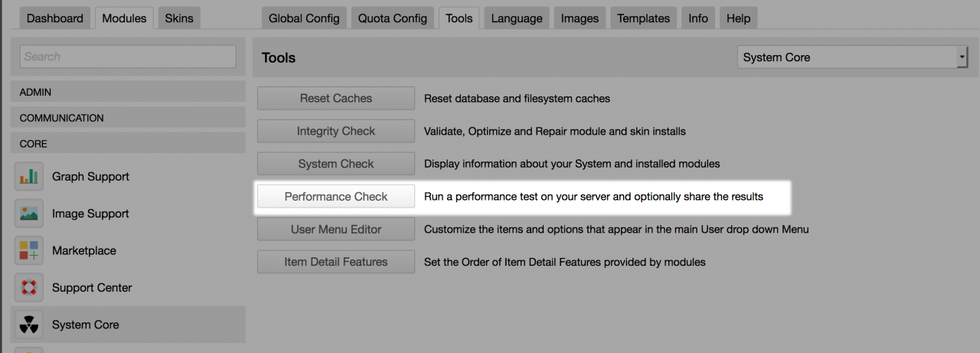980x353 pixels.
Task: Run the Integrity Check tool
Action: click(335, 131)
